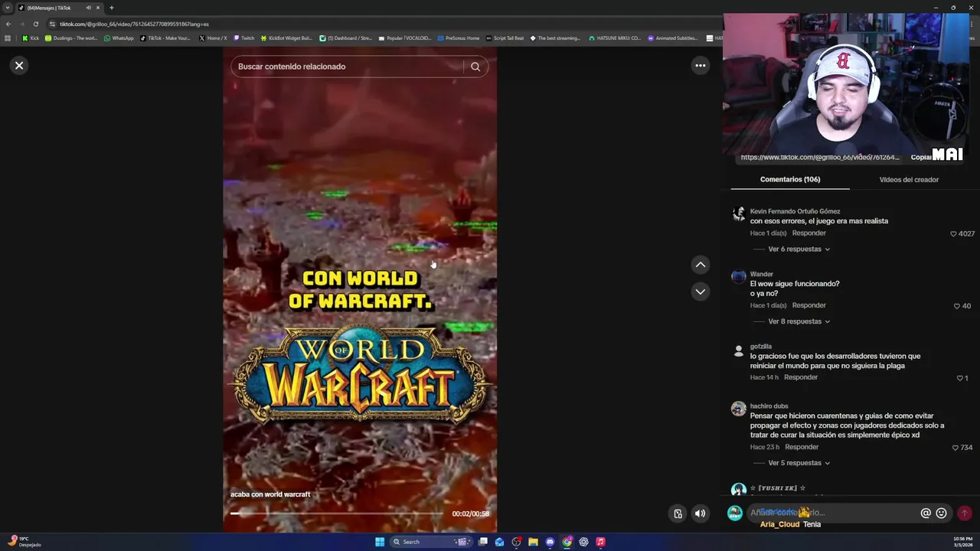Open Kevin Fernando Ortuño Gómez's profile name
Screen dimensions: 980x551
(x=795, y=211)
